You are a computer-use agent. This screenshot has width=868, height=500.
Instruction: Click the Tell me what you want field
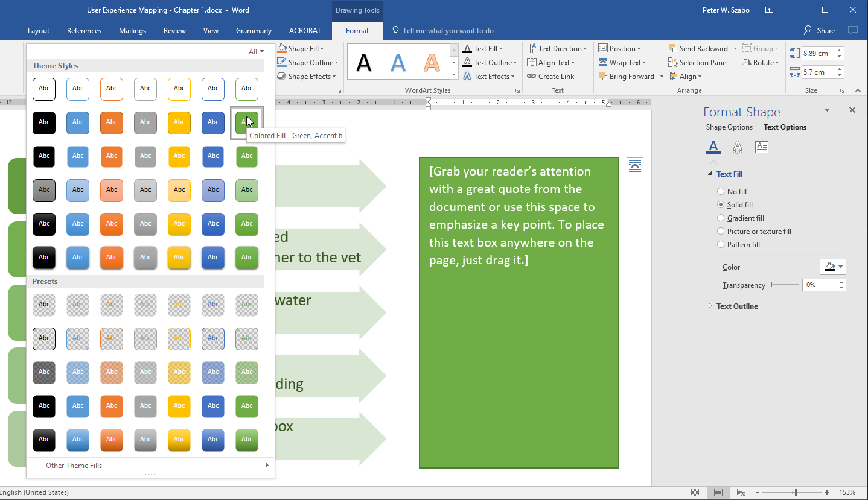coord(447,31)
